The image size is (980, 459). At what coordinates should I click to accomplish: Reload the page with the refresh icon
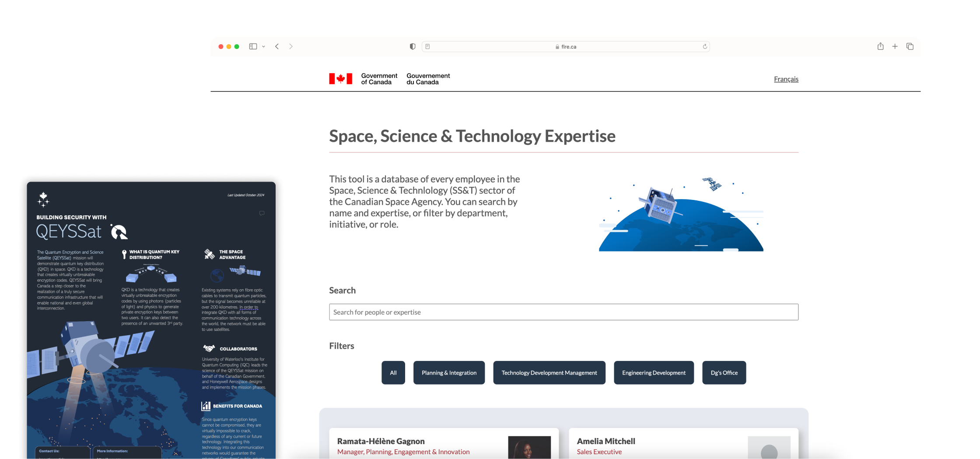point(705,46)
